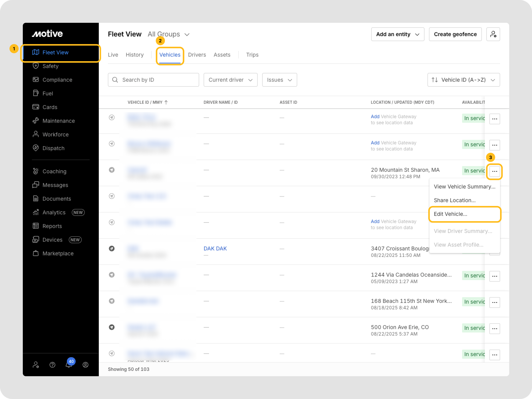This screenshot has height=399, width=532.
Task: Open the Issues filter dropdown
Action: point(279,80)
